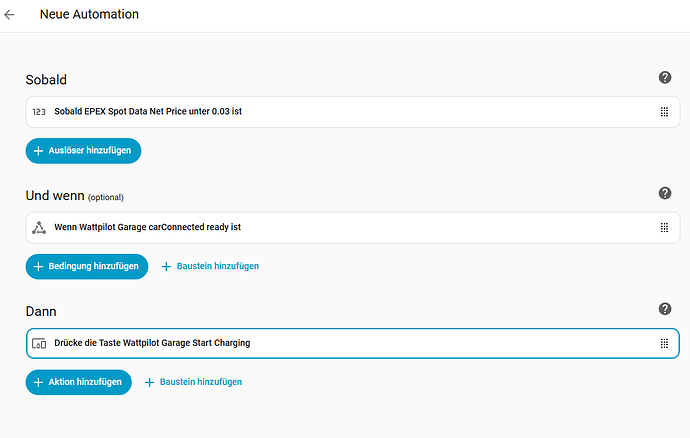Go back using the arrow icon
690x438 pixels.
pos(10,15)
